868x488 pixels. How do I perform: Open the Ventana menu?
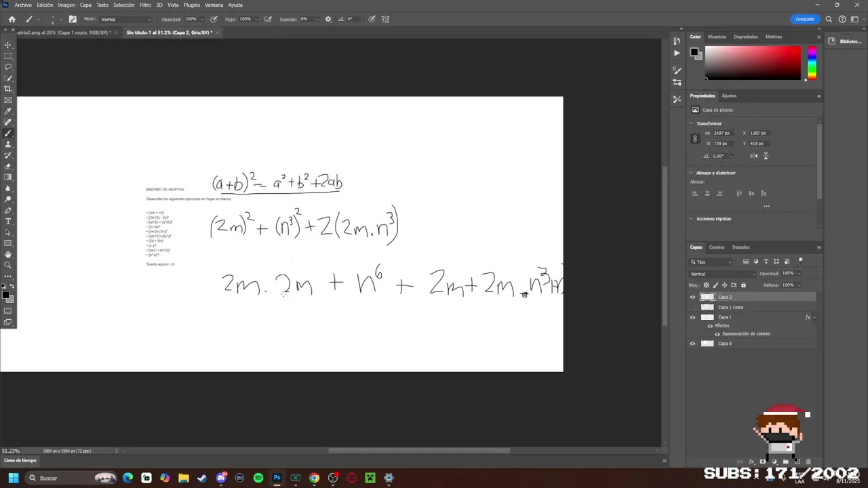(214, 5)
